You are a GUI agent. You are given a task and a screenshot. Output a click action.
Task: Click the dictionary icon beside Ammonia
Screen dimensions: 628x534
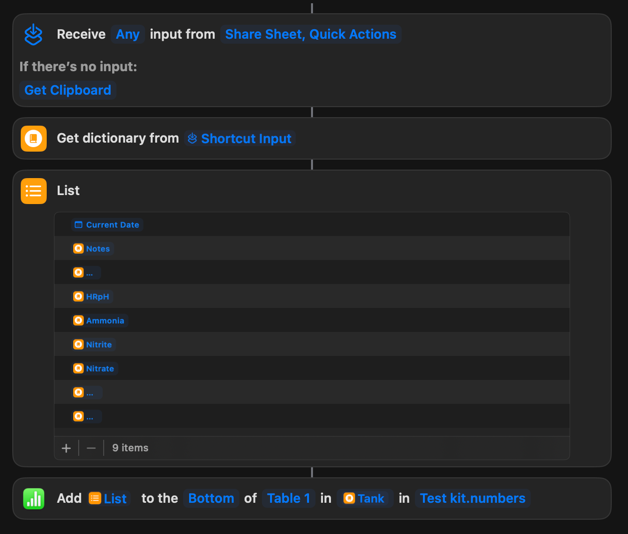78,321
